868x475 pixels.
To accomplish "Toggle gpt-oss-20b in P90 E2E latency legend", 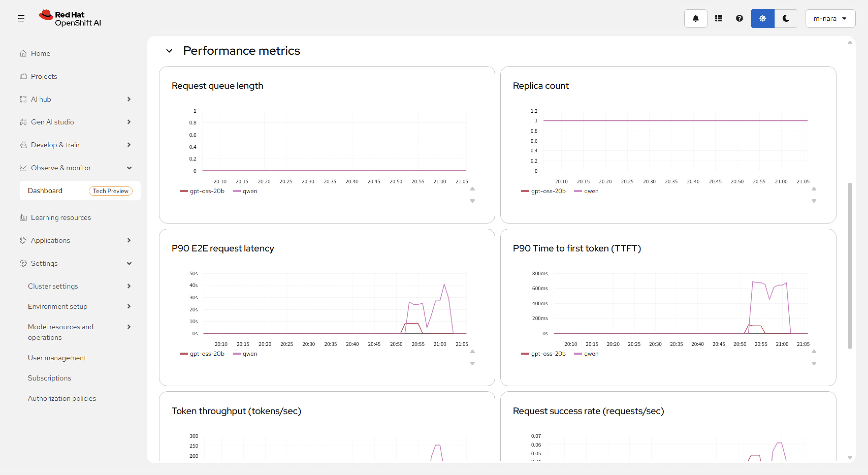I will tap(202, 354).
